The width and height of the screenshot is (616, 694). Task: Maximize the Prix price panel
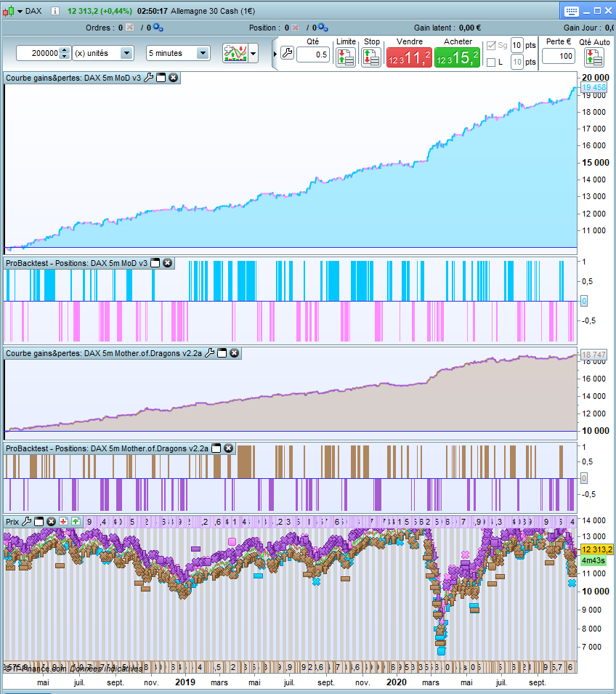[39, 521]
